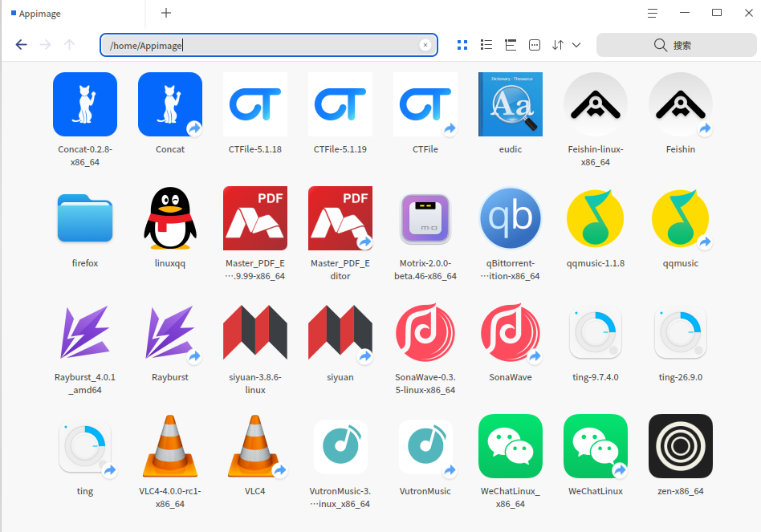Select the VLC4 shortcut link

click(x=254, y=455)
